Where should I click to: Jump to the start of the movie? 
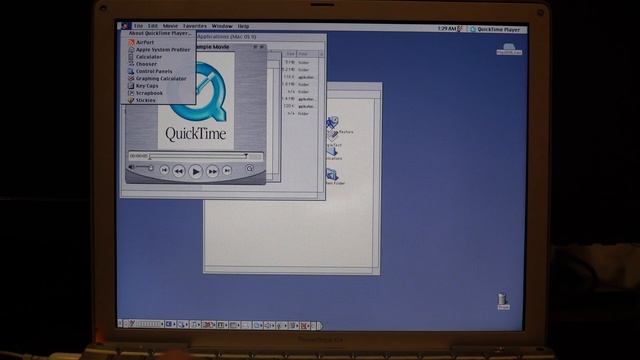point(164,170)
